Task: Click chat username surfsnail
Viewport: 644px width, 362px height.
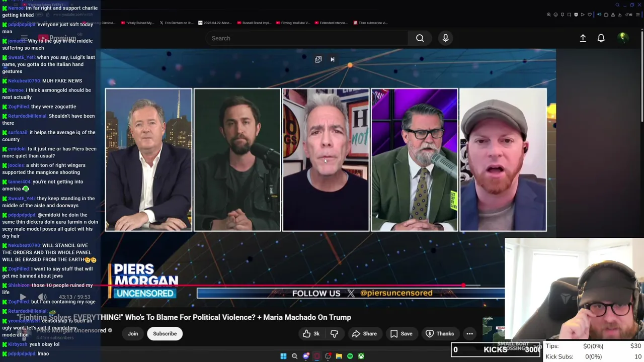Action: coord(18,132)
